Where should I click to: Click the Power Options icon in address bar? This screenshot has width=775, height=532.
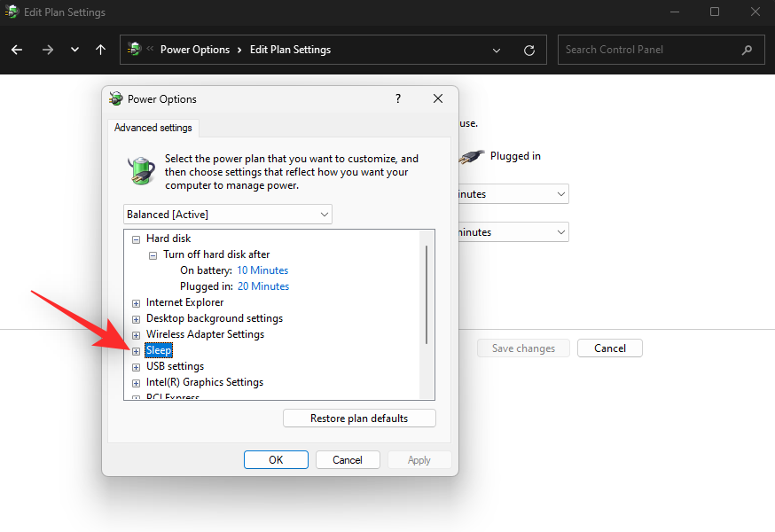pos(135,49)
